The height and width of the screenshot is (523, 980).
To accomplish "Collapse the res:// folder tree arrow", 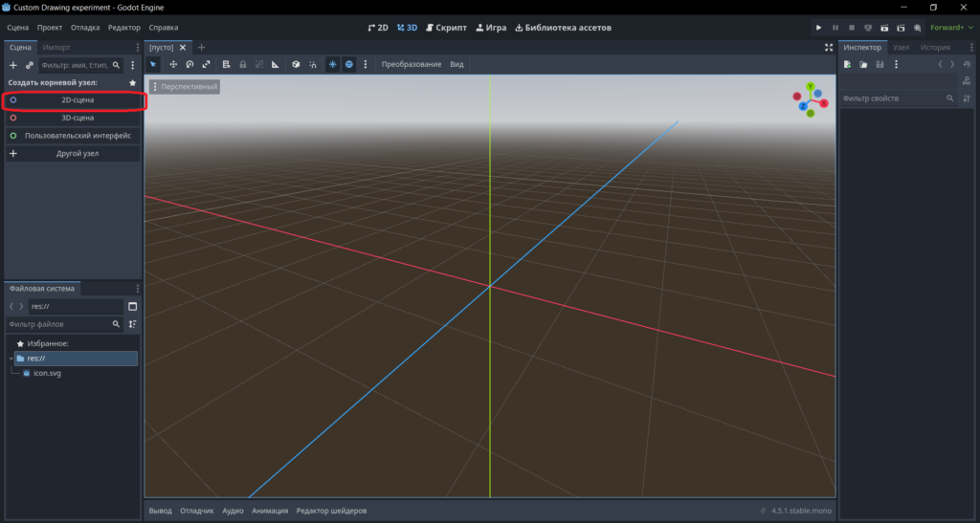I will pos(11,359).
